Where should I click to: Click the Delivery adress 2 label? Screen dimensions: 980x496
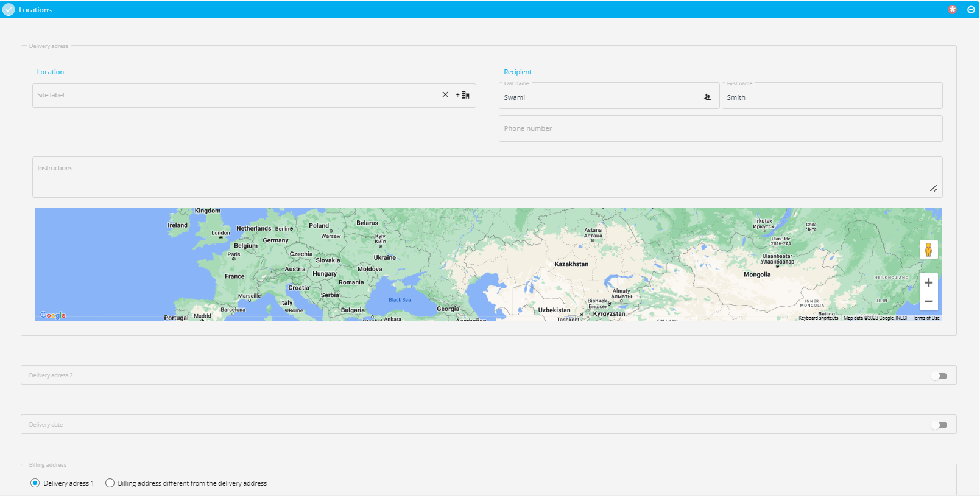pyautogui.click(x=51, y=375)
